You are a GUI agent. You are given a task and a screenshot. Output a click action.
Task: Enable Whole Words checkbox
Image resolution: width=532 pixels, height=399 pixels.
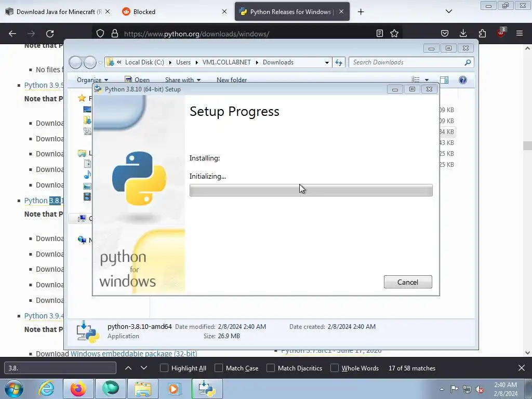pyautogui.click(x=335, y=368)
